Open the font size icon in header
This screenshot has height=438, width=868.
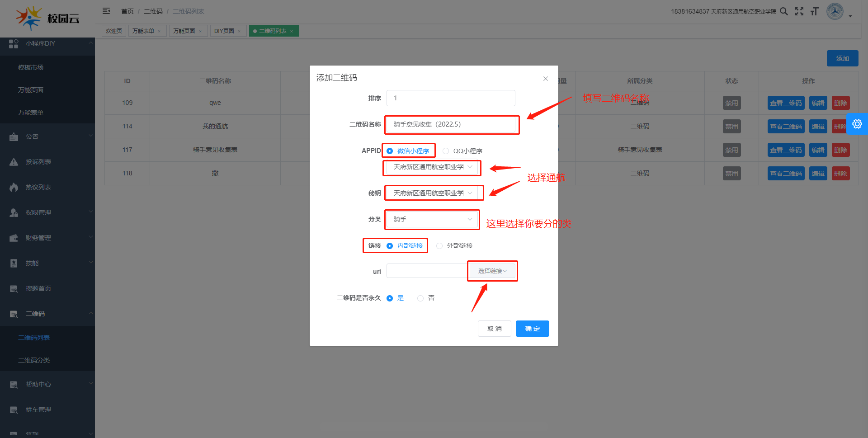814,11
